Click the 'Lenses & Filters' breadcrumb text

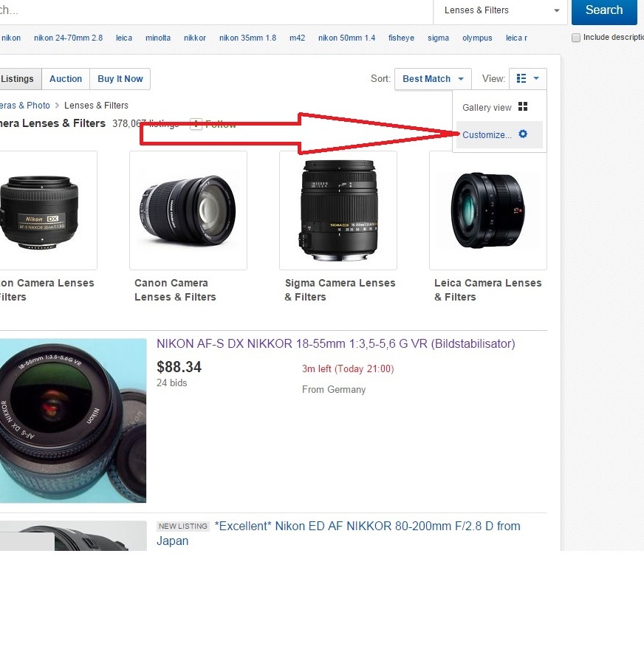pos(96,106)
